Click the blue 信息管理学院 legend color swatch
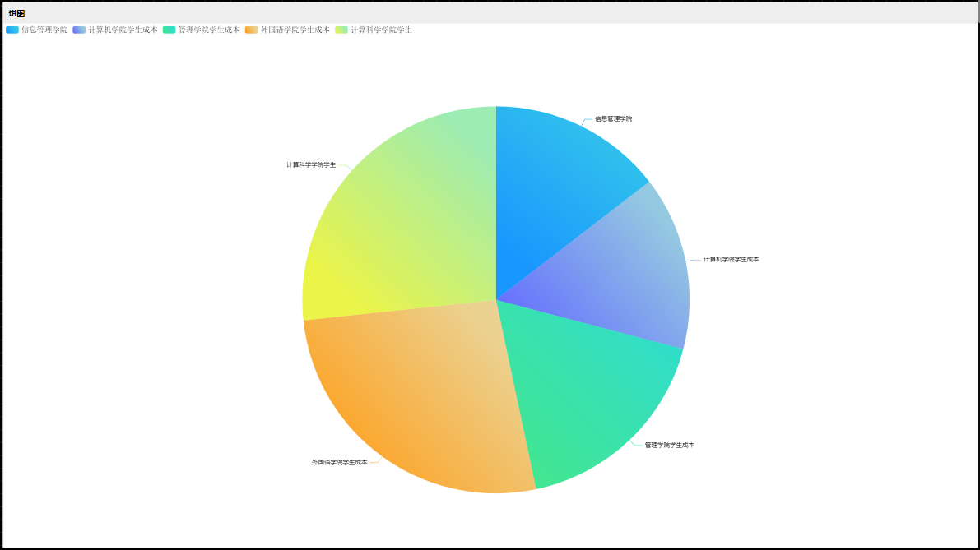This screenshot has height=550, width=980. [x=12, y=30]
